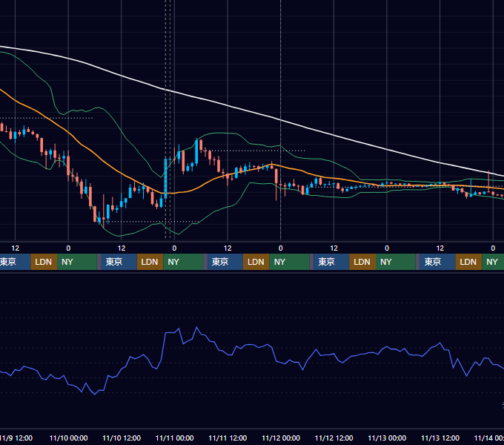
Task: Click the NY session box around 11/10 00:00
Action: coord(77,262)
